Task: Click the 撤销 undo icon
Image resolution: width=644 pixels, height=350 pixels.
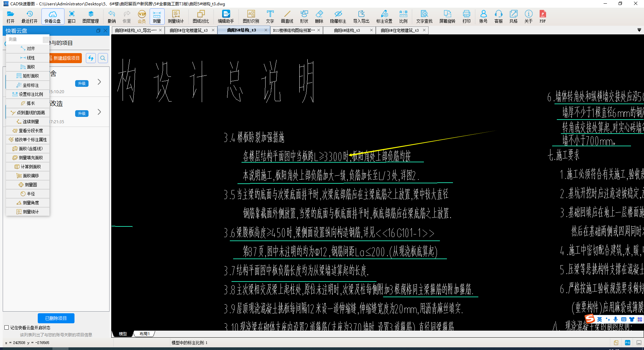Action: (x=112, y=16)
